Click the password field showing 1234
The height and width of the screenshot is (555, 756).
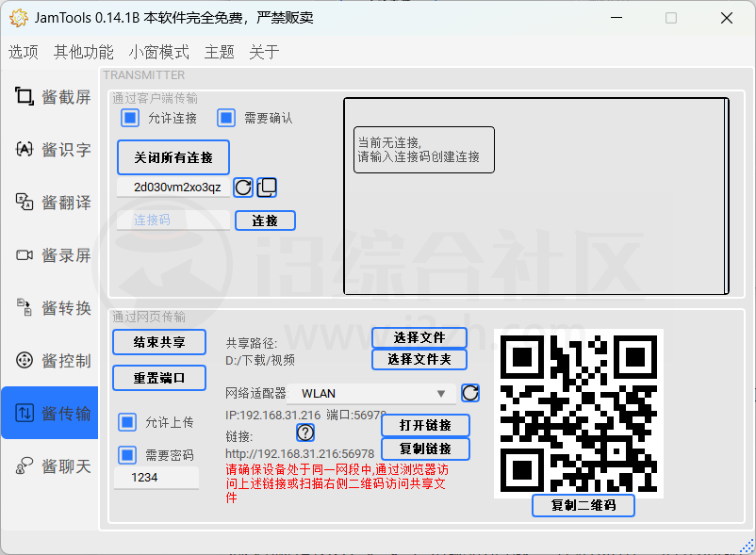[x=156, y=478]
